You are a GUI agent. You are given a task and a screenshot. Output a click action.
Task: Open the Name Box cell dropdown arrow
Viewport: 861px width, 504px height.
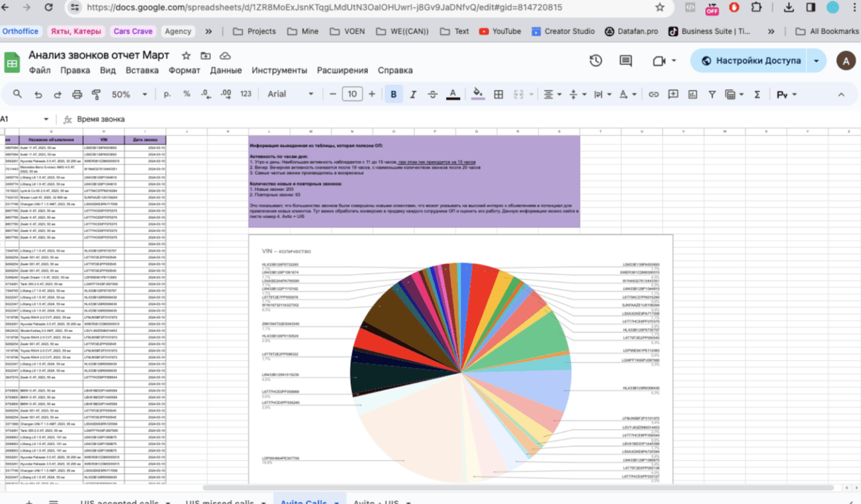click(x=46, y=119)
